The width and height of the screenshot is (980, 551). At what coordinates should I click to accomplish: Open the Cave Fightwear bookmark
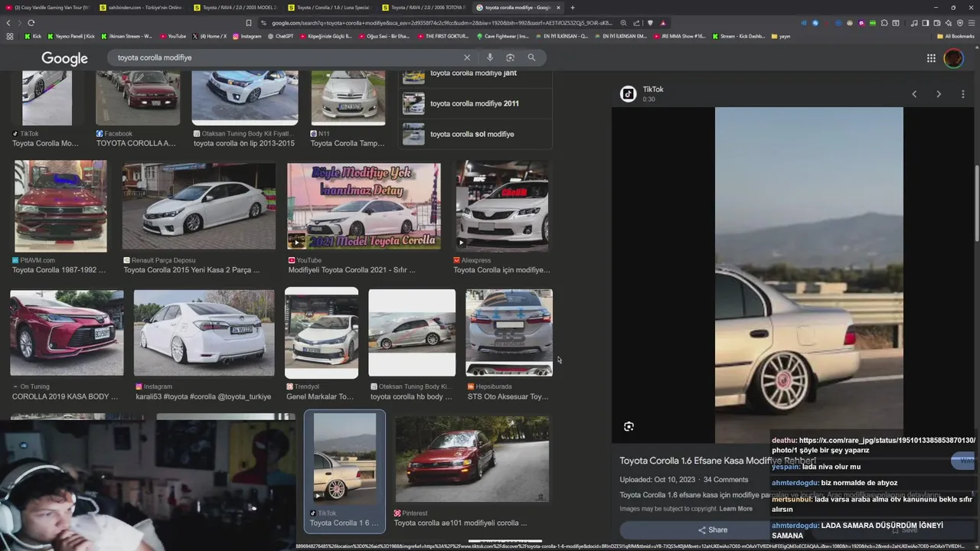pos(502,36)
